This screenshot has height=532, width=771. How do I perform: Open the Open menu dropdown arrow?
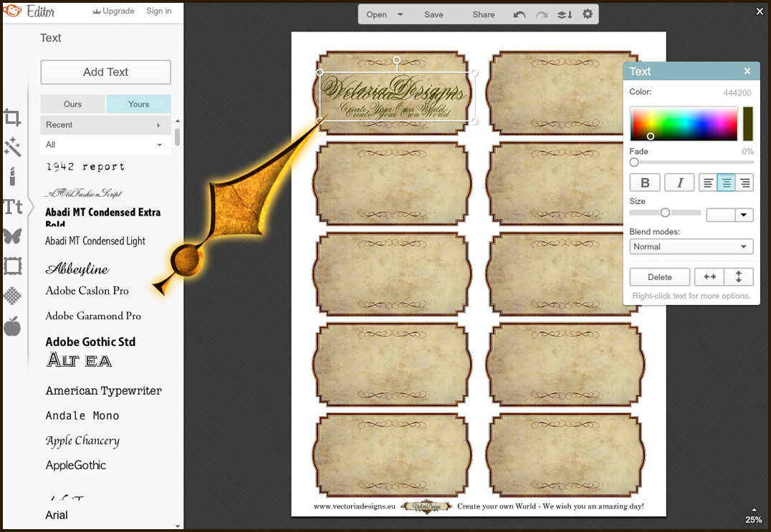pyautogui.click(x=401, y=14)
